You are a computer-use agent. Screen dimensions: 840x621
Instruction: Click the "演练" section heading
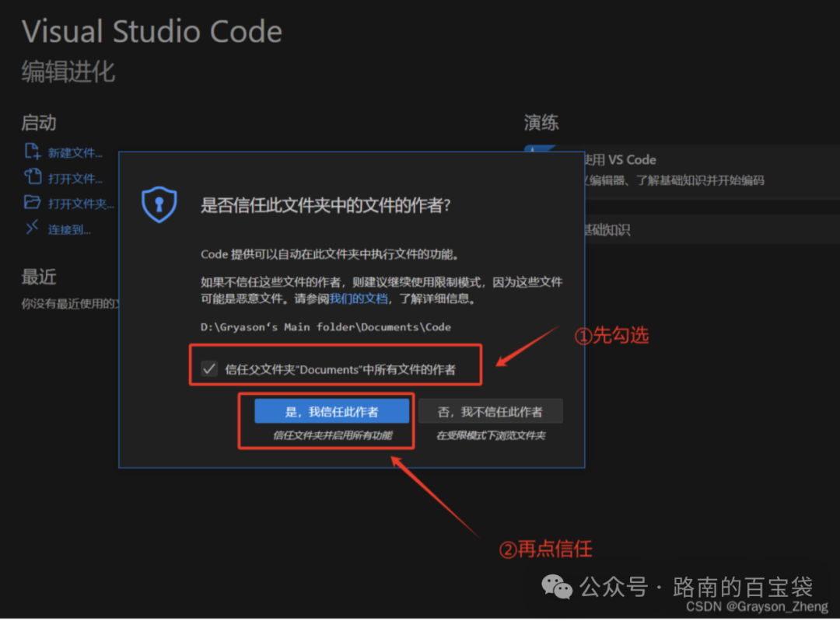(541, 123)
